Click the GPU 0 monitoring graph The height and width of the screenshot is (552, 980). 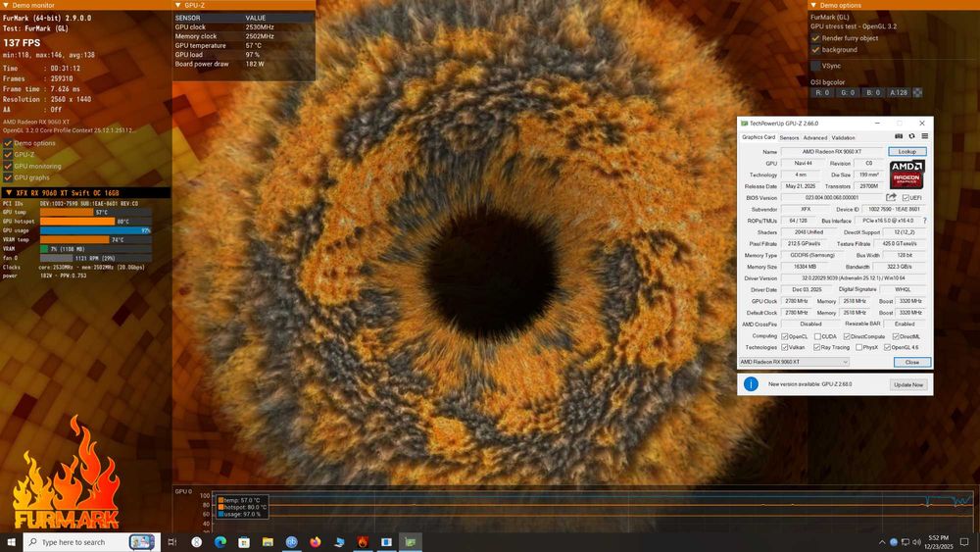(x=593, y=508)
